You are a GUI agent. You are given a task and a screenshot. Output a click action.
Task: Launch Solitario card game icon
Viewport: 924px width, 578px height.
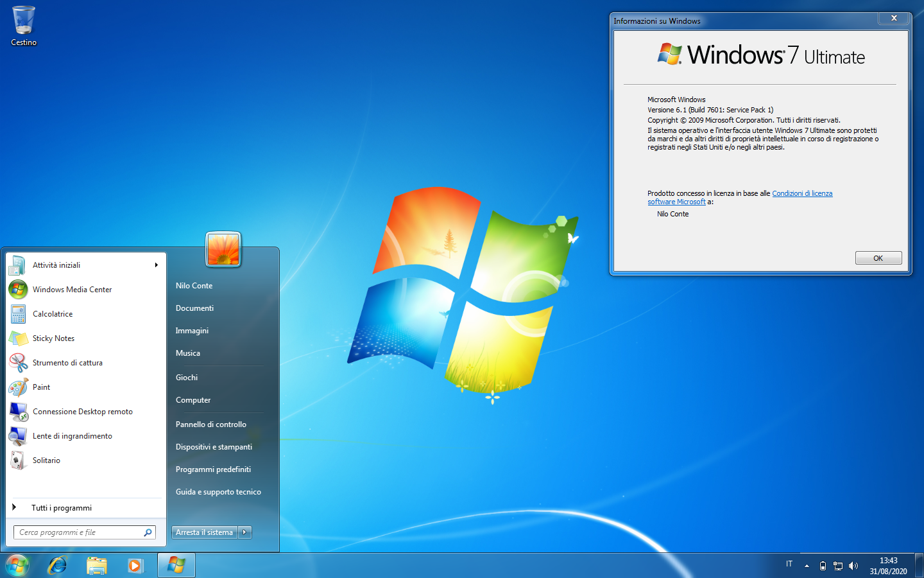pos(18,460)
